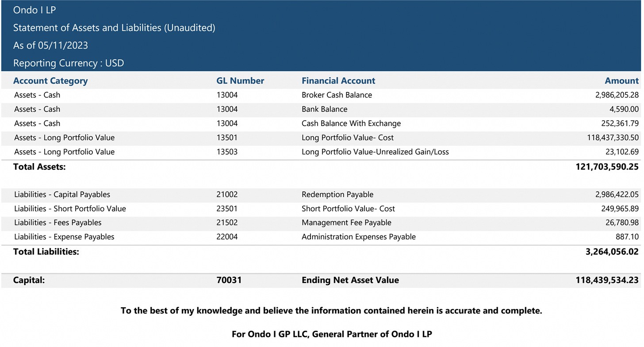Click the Liabilities - Short Portfolio Value category
Screen dimensions: 644x347
tap(70, 209)
